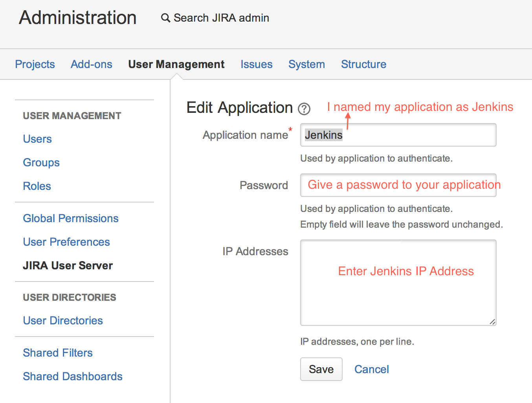Image resolution: width=532 pixels, height=403 pixels.
Task: Open User Directories link
Action: [63, 320]
